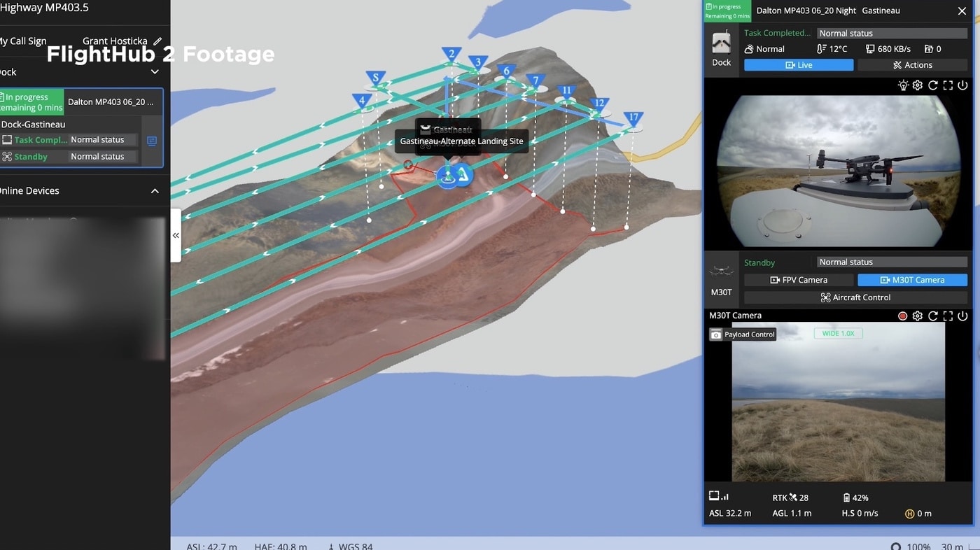Open dock camera settings gear
Image resolution: width=980 pixels, height=550 pixels.
point(918,85)
